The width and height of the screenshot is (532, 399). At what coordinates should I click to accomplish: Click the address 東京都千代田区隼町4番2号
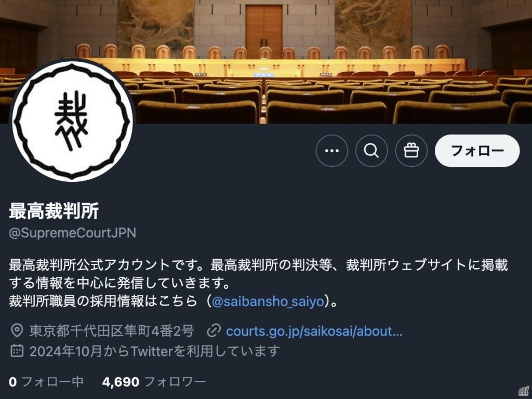pos(112,331)
